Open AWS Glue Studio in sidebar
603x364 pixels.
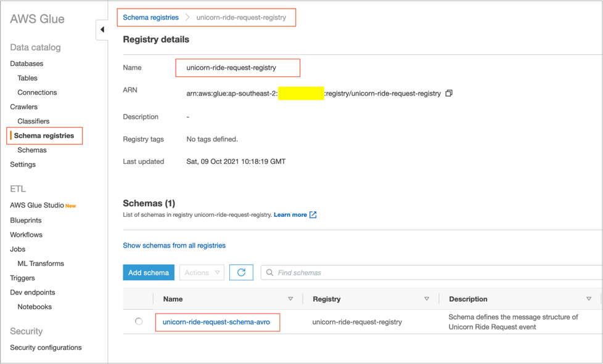pyautogui.click(x=37, y=206)
